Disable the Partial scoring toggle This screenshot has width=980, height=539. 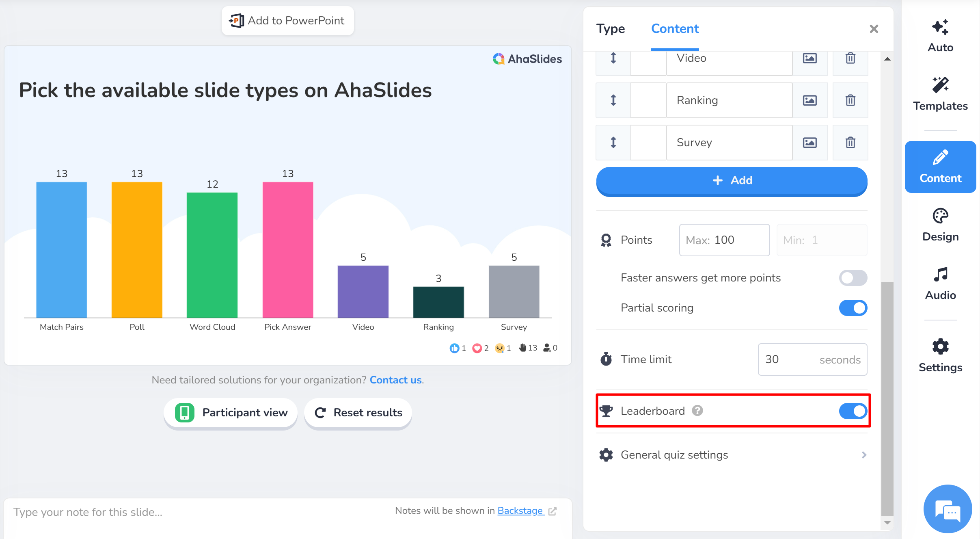pyautogui.click(x=853, y=308)
